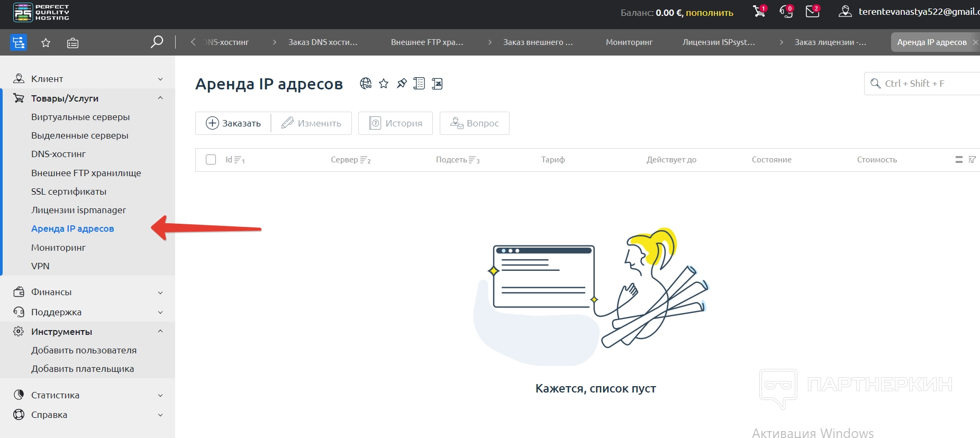Switch to the DNS-хостинг tab
980x438 pixels.
[228, 42]
